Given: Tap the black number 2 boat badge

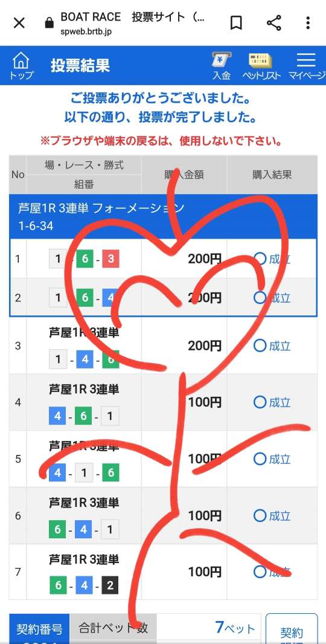Looking at the screenshot, I should coord(110,585).
